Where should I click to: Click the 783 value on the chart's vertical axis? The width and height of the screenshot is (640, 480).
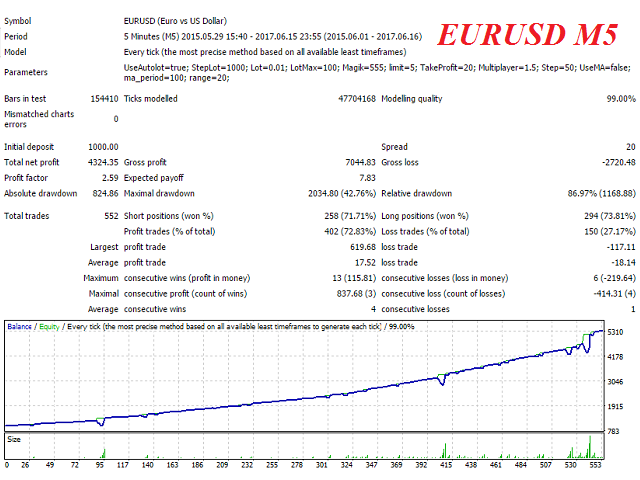(613, 431)
